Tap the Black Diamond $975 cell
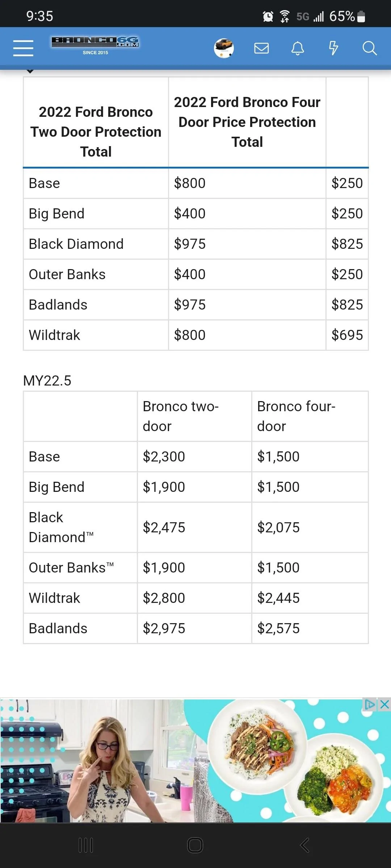Screen dimensions: 391x868 pyautogui.click(x=247, y=244)
